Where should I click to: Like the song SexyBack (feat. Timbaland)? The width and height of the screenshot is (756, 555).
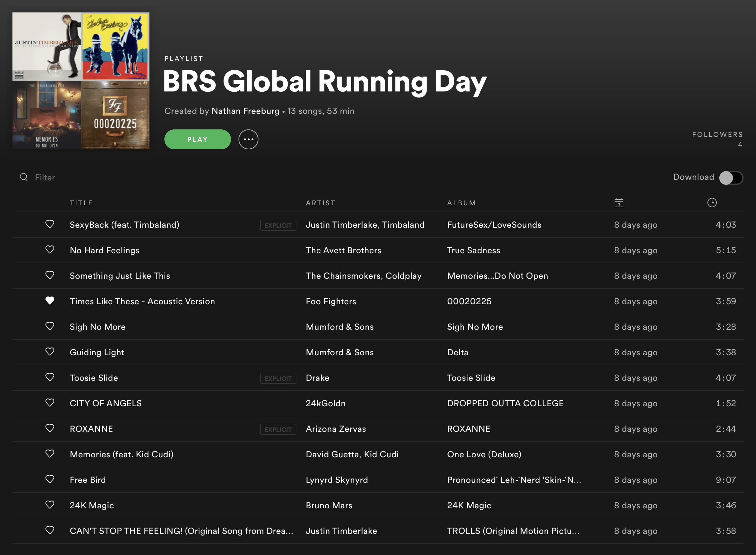pos(50,224)
